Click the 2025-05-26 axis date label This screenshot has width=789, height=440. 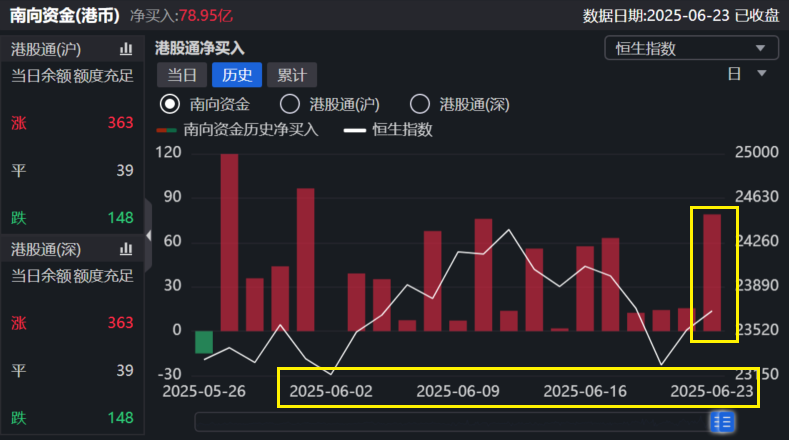[204, 391]
